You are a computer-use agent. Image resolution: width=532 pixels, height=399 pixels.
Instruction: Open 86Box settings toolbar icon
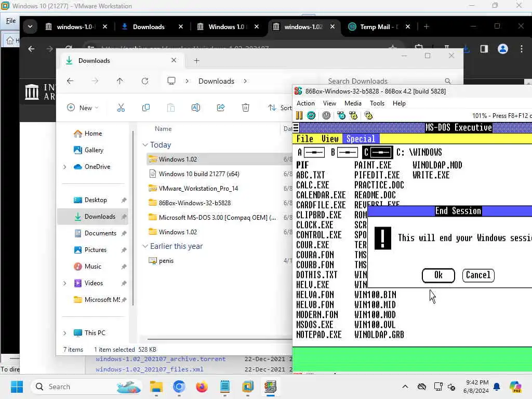click(x=368, y=115)
